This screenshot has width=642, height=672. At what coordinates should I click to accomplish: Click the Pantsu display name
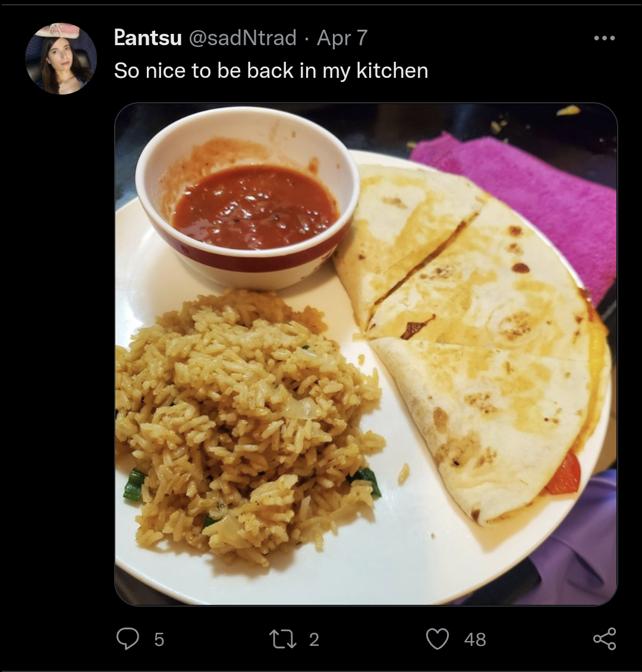148,37
